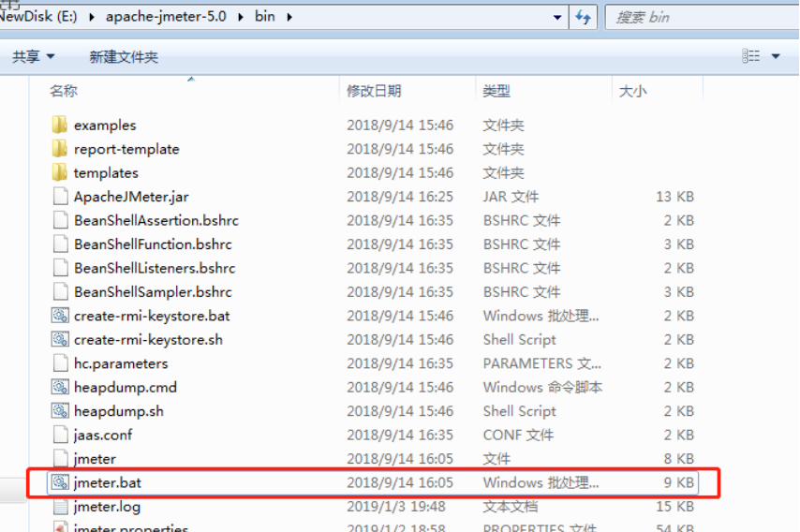This screenshot has width=800, height=532.
Task: Select the templates folder name
Action: click(106, 173)
